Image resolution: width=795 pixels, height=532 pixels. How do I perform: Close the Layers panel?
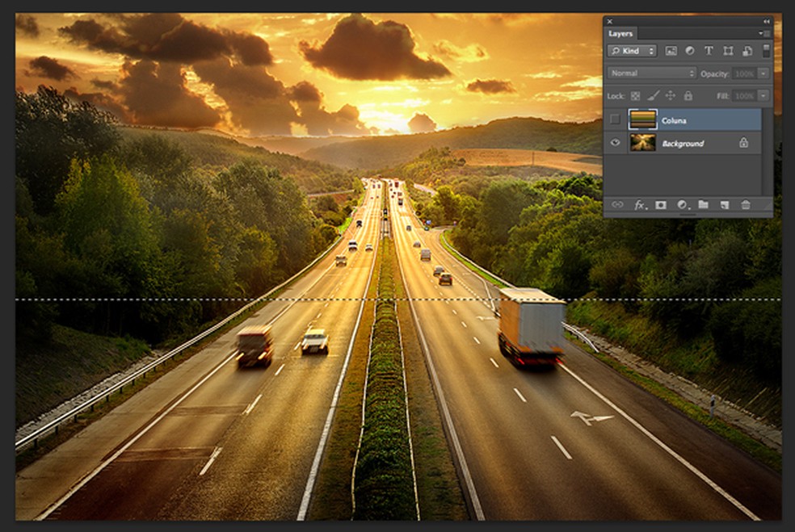pyautogui.click(x=610, y=21)
